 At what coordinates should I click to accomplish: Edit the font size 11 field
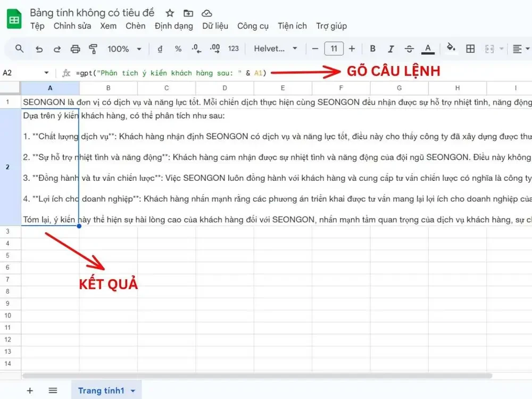[x=334, y=49]
